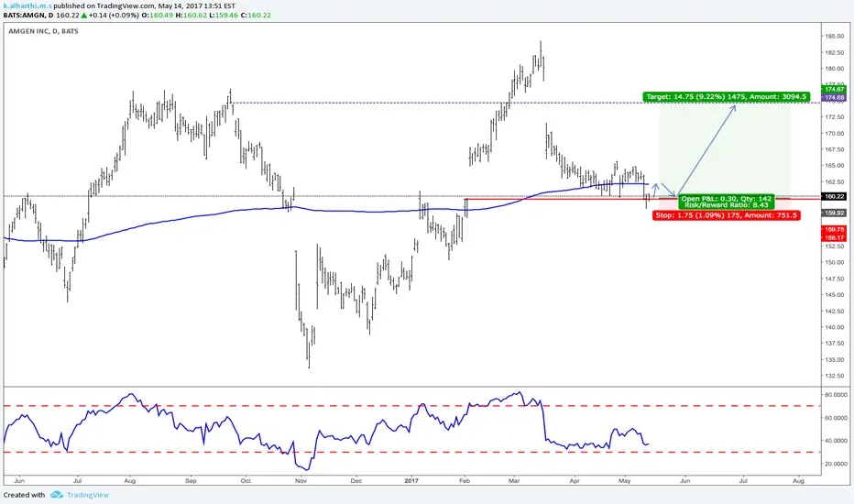Click the 135.00 price axis label
This screenshot has height=504, width=854.
[835, 359]
